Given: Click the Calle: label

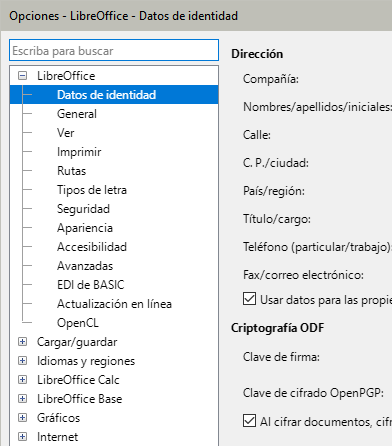Looking at the screenshot, I should [x=257, y=135].
